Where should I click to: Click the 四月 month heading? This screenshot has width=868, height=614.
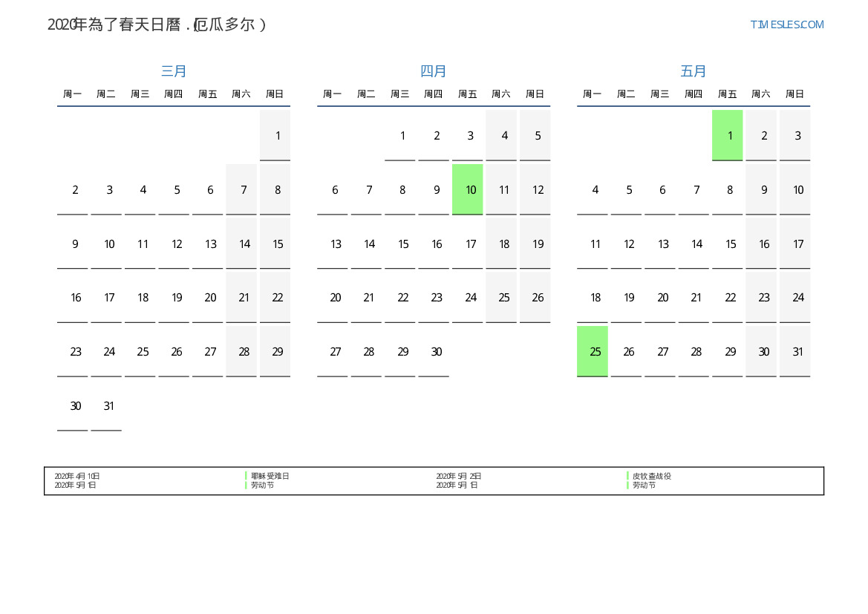click(434, 71)
